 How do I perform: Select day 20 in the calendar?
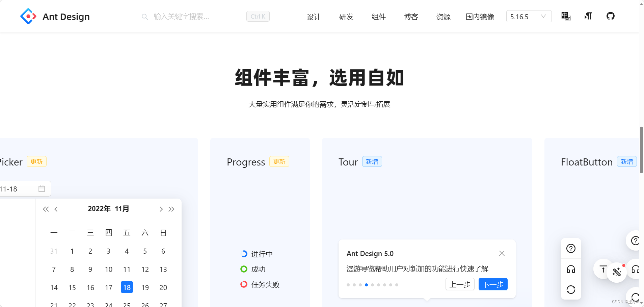click(x=163, y=287)
